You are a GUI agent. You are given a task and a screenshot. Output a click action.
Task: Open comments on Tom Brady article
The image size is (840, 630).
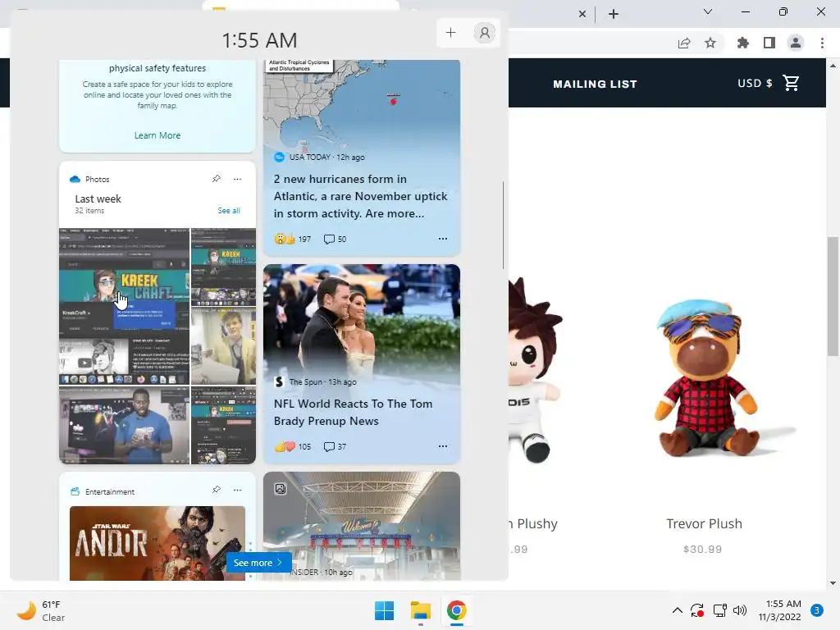[335, 446]
